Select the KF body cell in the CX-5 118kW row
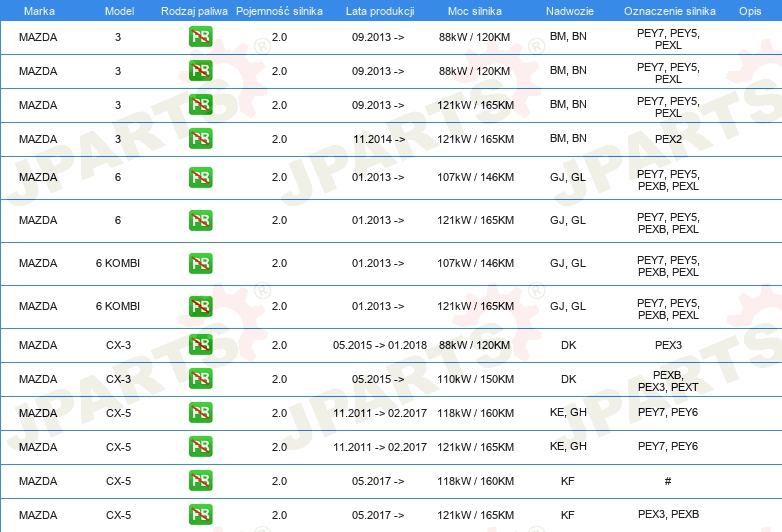Viewport: 782px width, 532px height. pos(568,481)
